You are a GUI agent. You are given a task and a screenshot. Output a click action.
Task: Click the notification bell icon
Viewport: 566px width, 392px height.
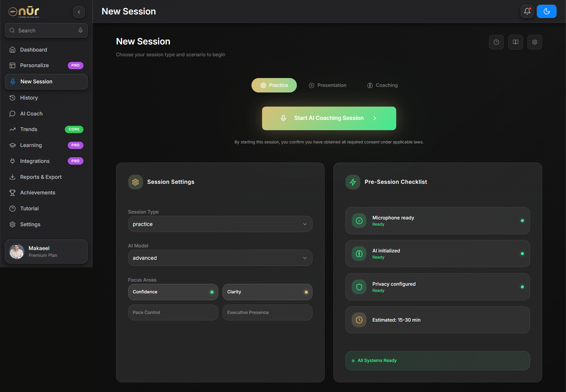tap(527, 11)
